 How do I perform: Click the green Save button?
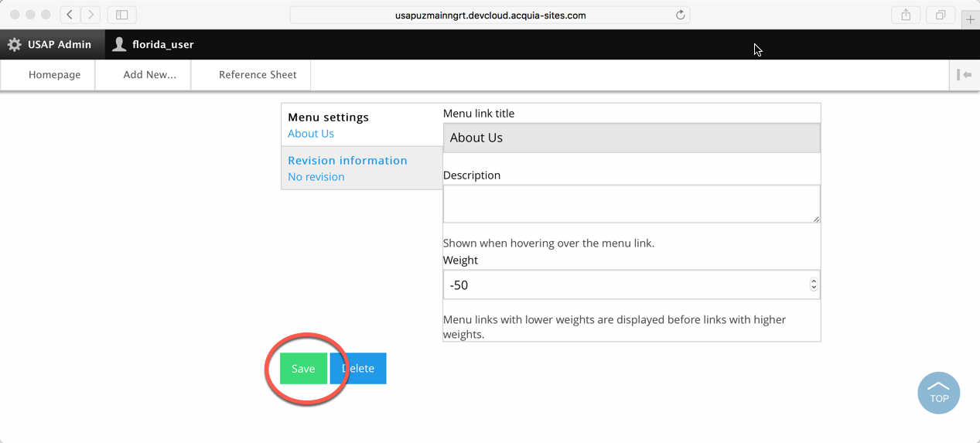tap(303, 369)
